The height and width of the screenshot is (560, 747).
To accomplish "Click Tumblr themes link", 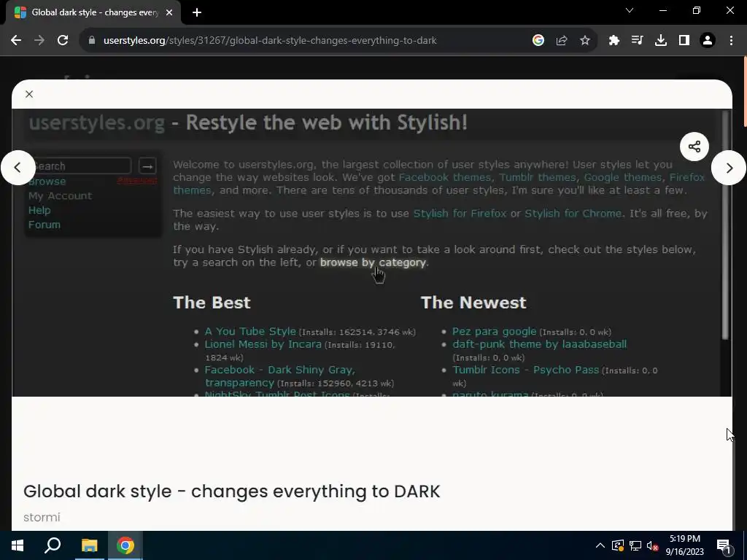I will (538, 177).
